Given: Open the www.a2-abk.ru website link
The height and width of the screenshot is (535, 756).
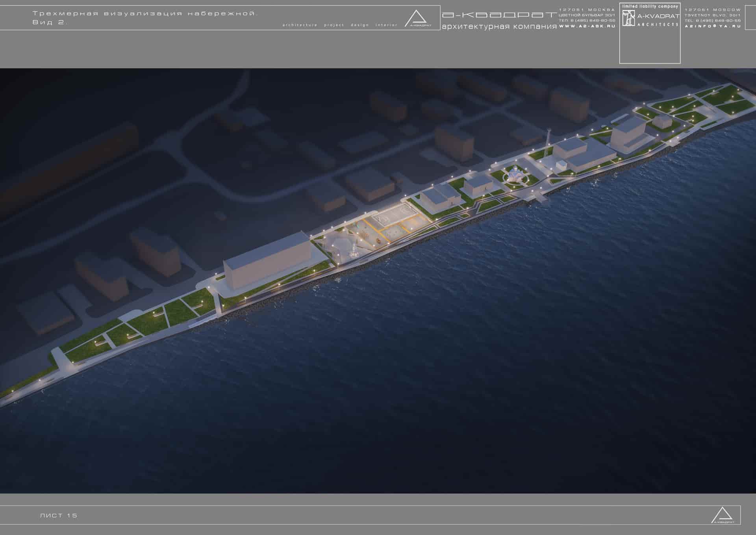Looking at the screenshot, I should (x=587, y=26).
